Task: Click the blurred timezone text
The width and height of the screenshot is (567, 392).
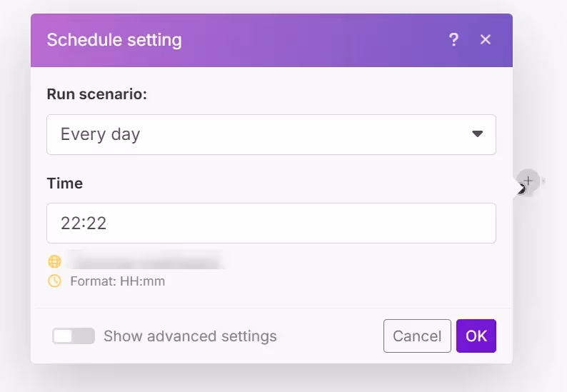Action: (x=143, y=261)
